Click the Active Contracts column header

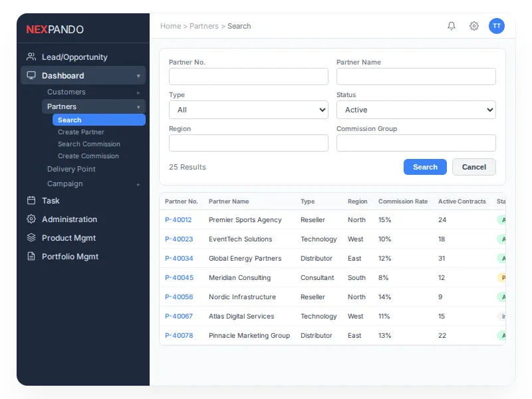coord(462,201)
